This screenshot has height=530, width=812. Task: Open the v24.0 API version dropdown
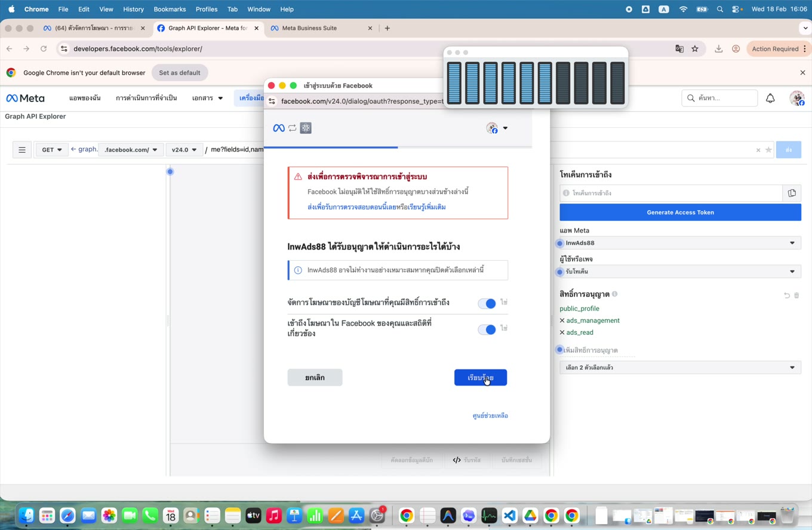click(x=184, y=150)
